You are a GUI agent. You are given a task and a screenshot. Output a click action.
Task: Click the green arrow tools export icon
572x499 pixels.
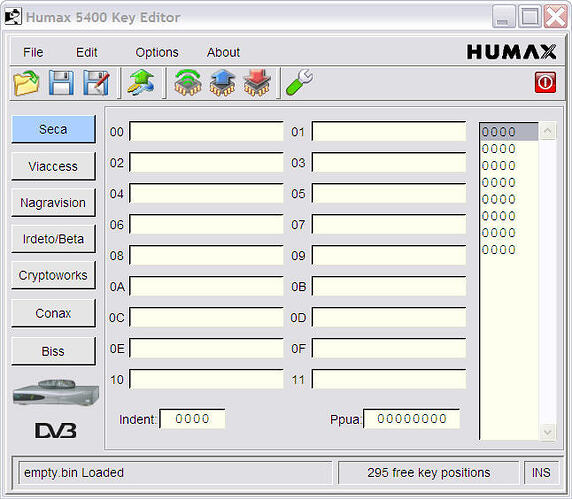coord(141,83)
